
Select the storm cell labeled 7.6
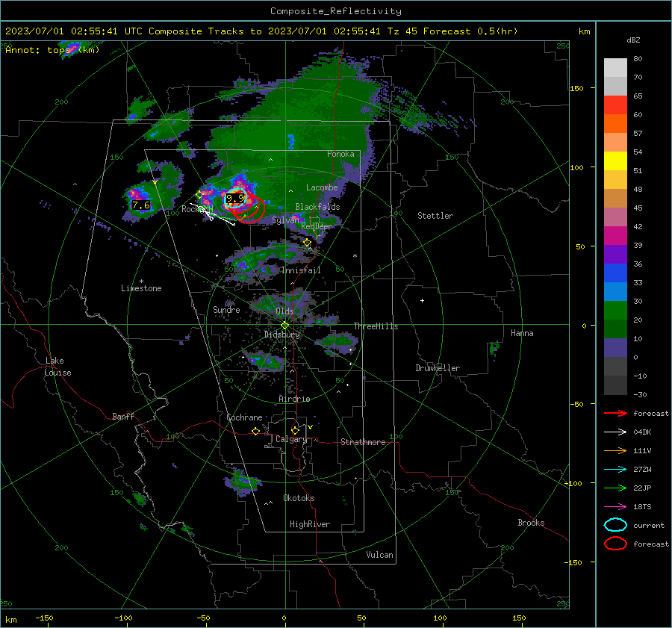[141, 205]
